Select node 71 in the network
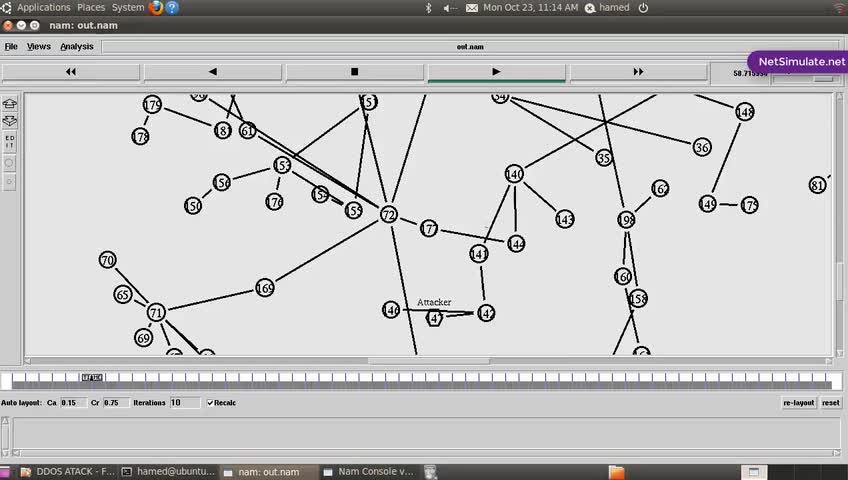Viewport: 848px width, 480px height. (x=156, y=312)
